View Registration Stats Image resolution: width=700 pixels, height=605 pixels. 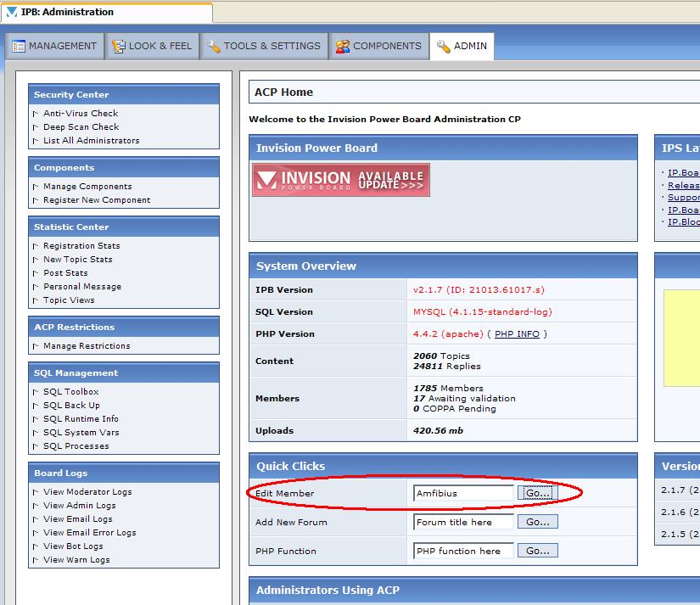point(81,246)
